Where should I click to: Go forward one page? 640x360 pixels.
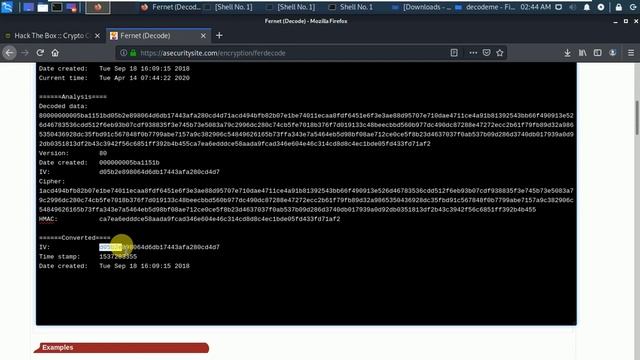pyautogui.click(x=25, y=53)
